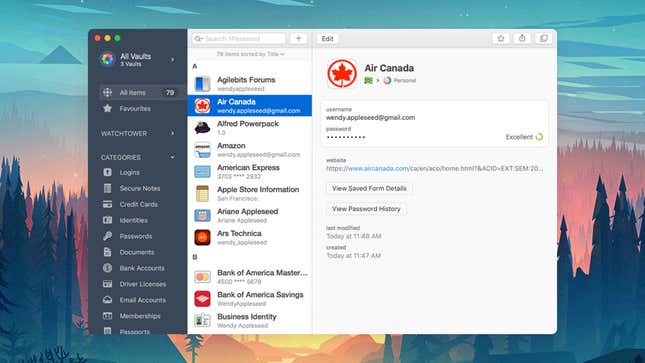Select the Air Canada list row
Image resolution: width=645 pixels, height=363 pixels.
[250, 106]
